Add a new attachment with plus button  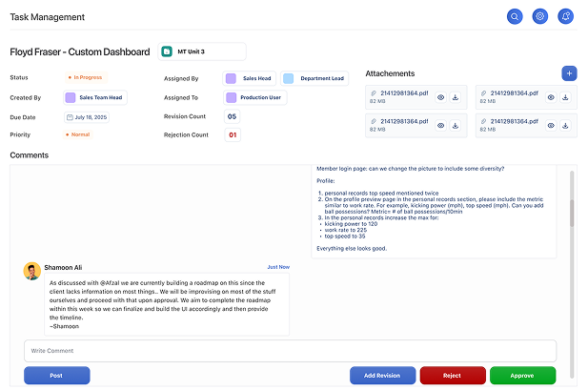pos(569,73)
